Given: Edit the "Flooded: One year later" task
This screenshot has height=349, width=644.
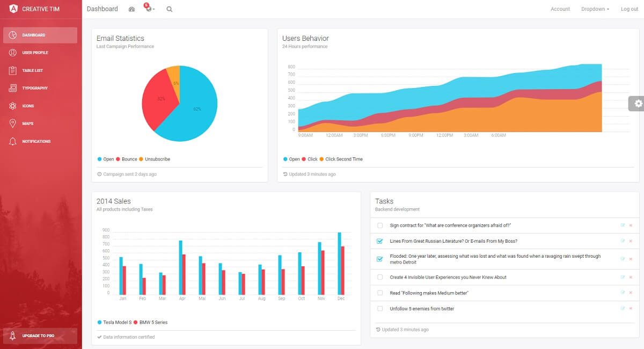Looking at the screenshot, I should [x=623, y=259].
